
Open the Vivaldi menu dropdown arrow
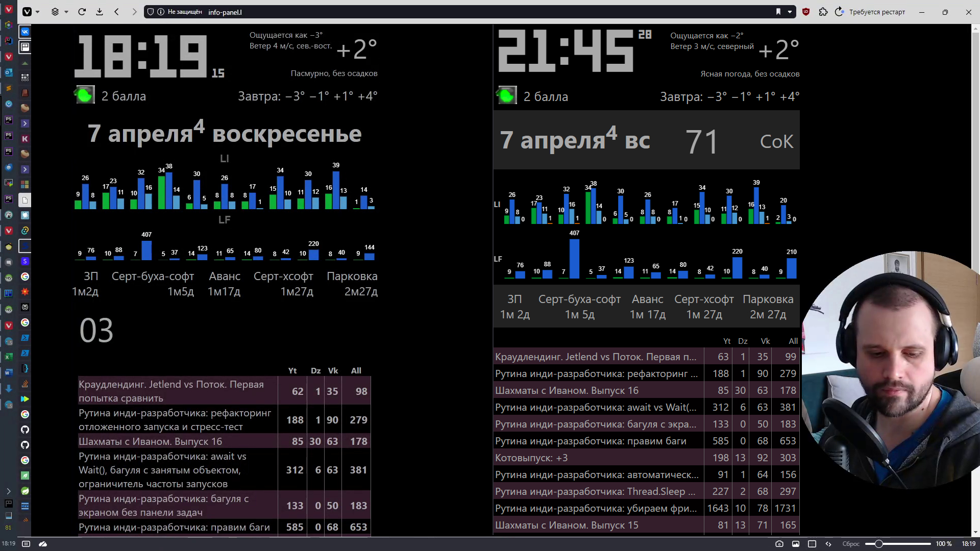pyautogui.click(x=38, y=12)
